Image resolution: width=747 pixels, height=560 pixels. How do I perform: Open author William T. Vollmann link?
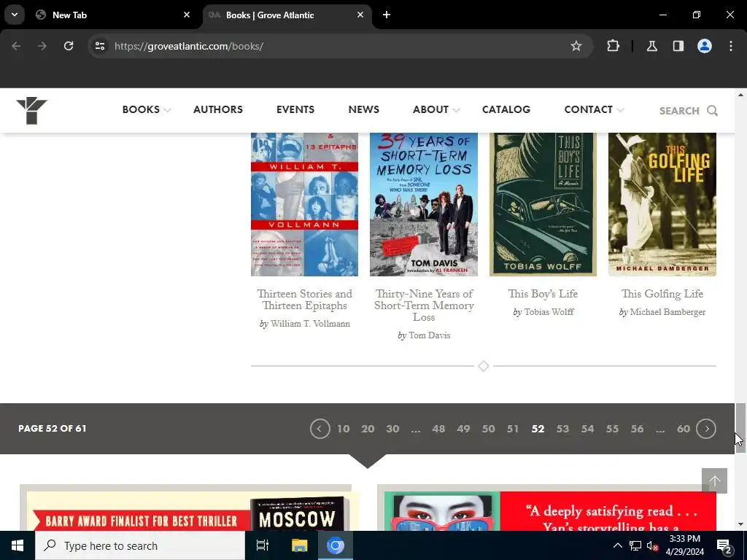[x=310, y=324]
